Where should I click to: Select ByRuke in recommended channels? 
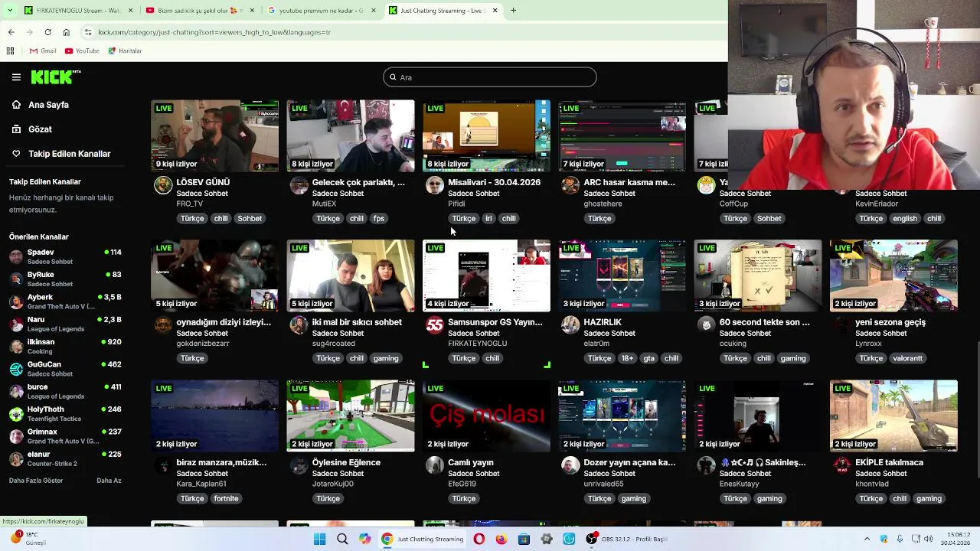(65, 279)
